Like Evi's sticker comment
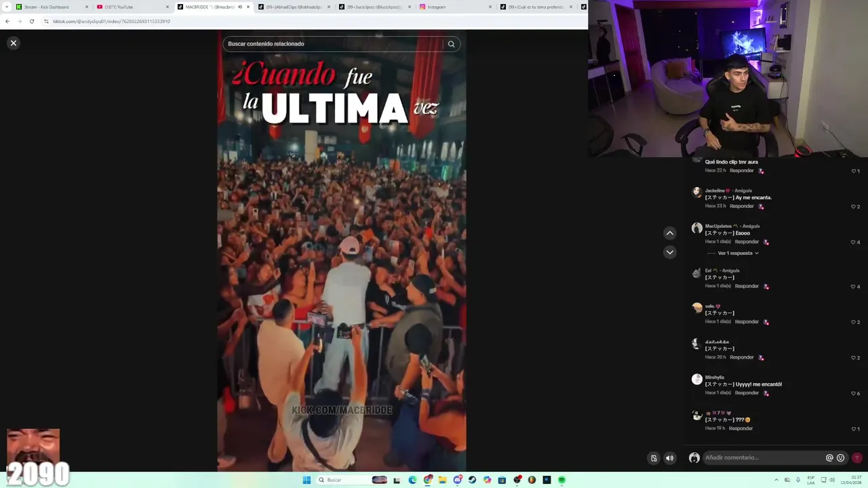The width and height of the screenshot is (868, 488). pos(854,287)
